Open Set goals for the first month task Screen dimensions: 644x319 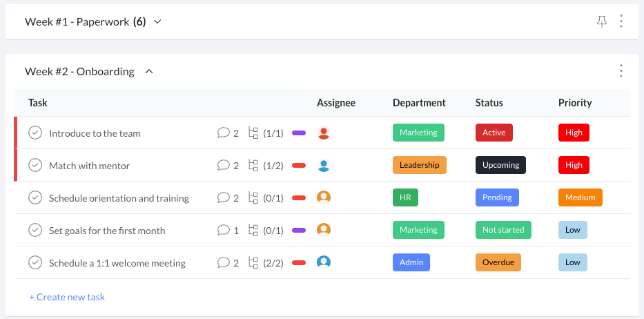(x=107, y=231)
